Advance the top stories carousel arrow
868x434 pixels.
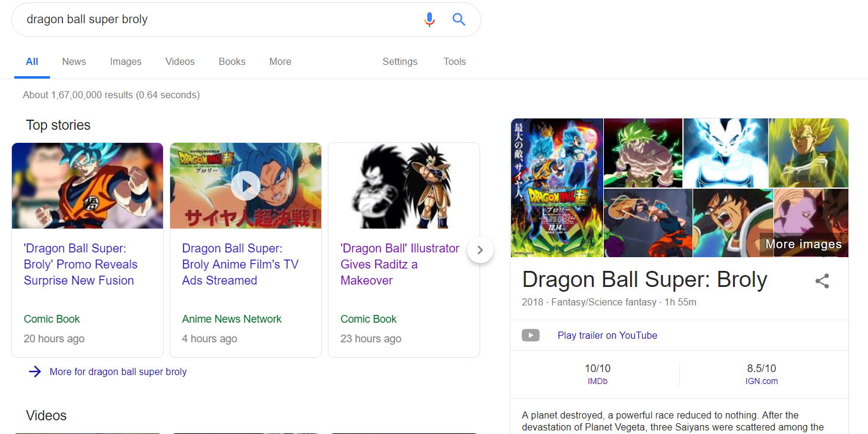pos(481,250)
